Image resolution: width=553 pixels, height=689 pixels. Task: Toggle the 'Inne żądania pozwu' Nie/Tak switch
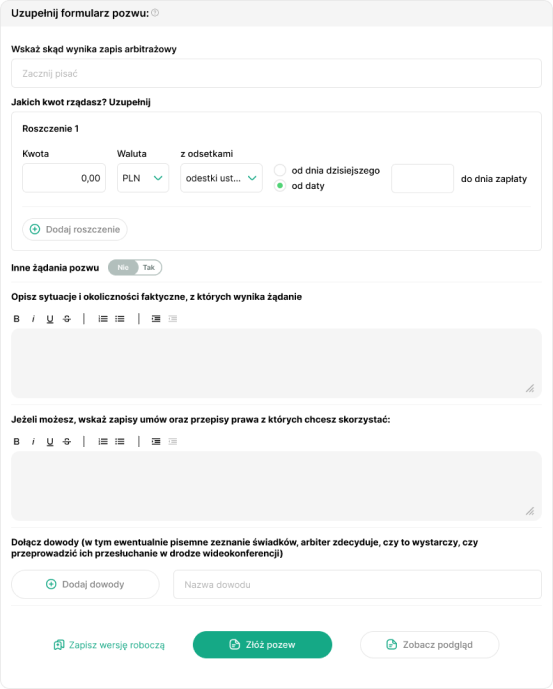[135, 268]
